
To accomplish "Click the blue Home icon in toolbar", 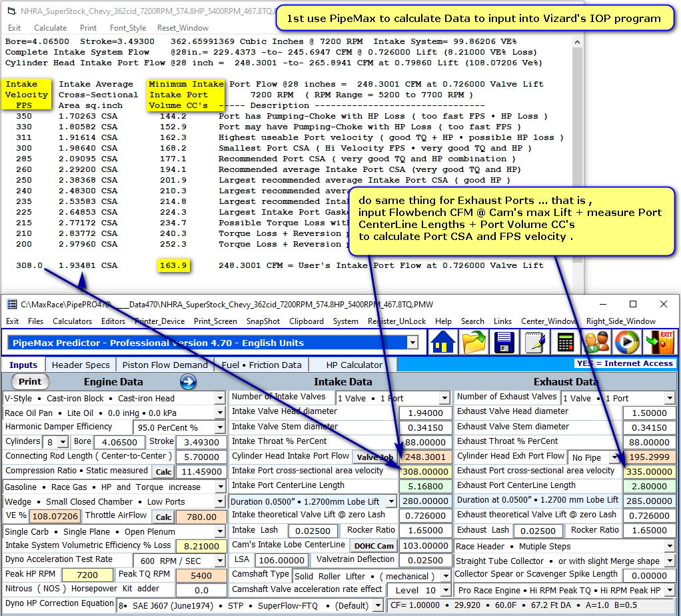I will point(442,342).
